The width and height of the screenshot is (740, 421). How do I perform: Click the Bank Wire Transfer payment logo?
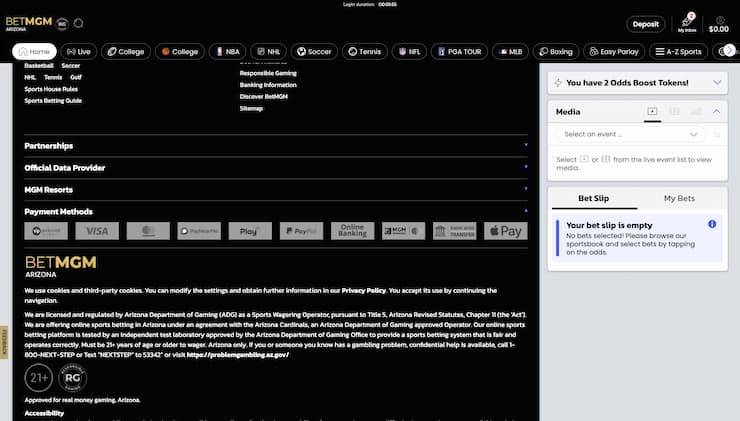coord(454,231)
